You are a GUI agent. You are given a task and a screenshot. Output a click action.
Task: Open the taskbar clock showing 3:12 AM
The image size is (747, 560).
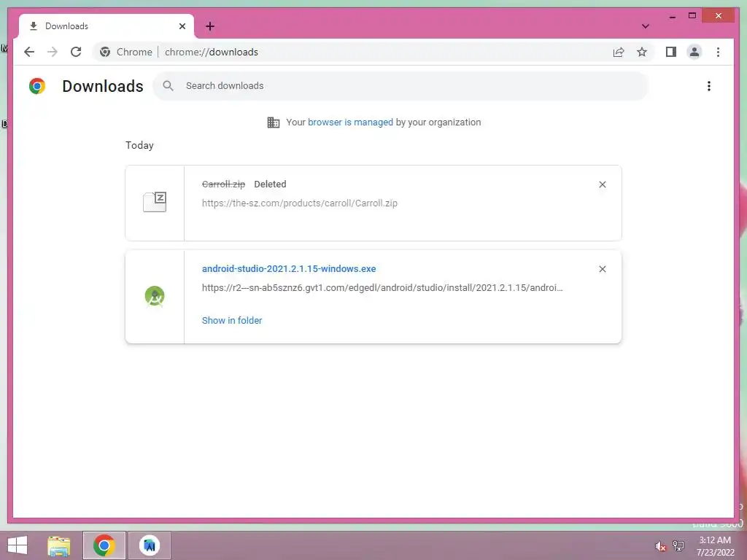(715, 546)
